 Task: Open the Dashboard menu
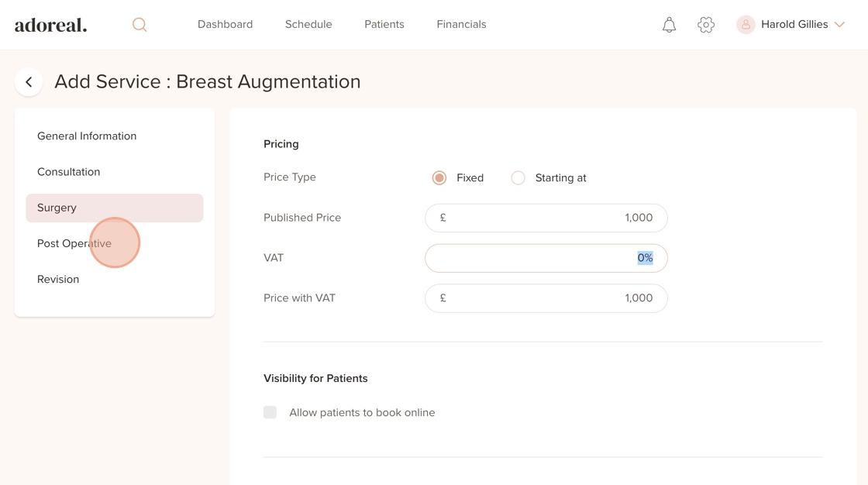coord(225,25)
